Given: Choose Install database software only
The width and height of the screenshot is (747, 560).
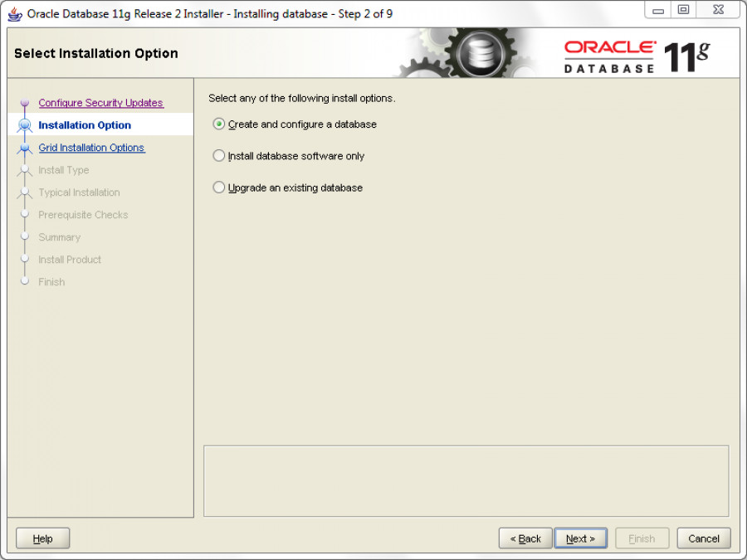Looking at the screenshot, I should (x=219, y=156).
